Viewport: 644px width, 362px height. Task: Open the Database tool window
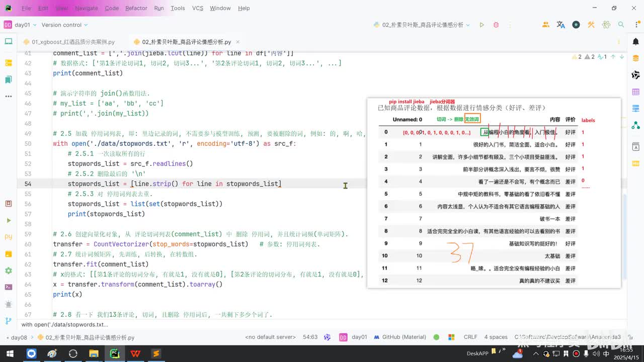tap(635, 58)
